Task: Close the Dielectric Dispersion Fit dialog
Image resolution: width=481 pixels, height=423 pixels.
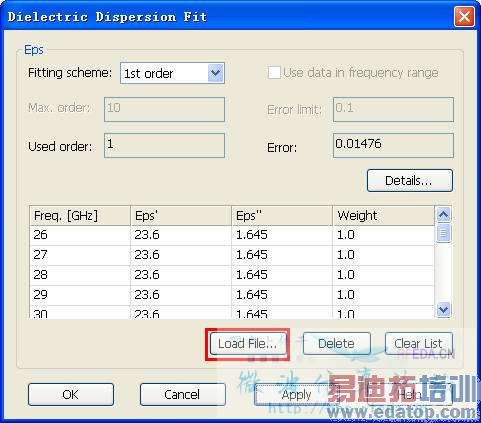Action: 464,16
